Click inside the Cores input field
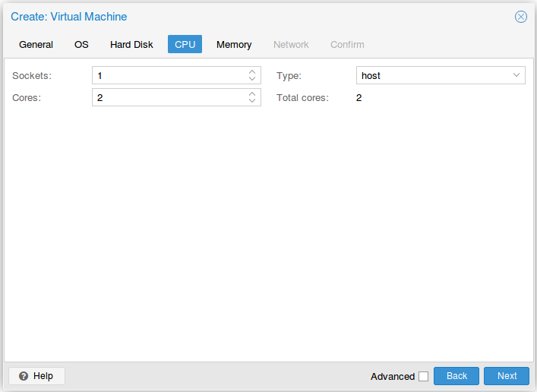This screenshot has height=392, width=537. [x=167, y=98]
